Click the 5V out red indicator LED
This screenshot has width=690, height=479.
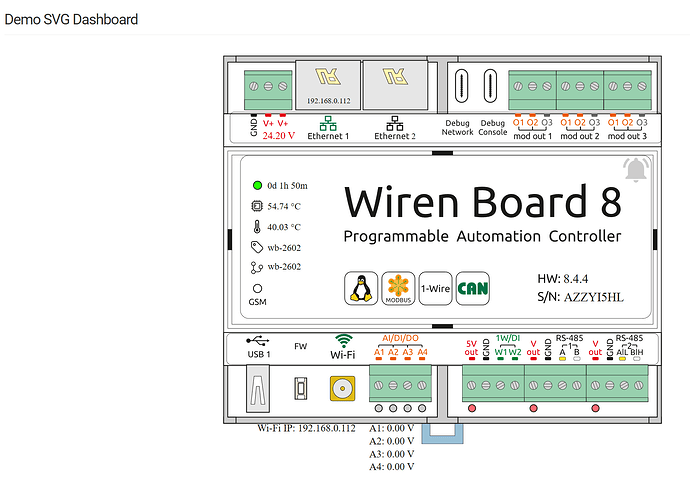coord(472,359)
